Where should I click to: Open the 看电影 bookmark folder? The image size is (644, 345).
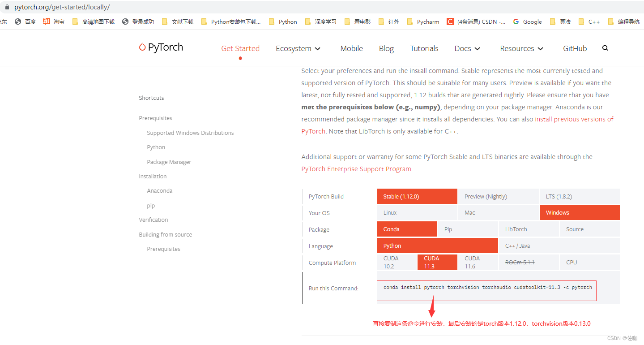tap(357, 22)
